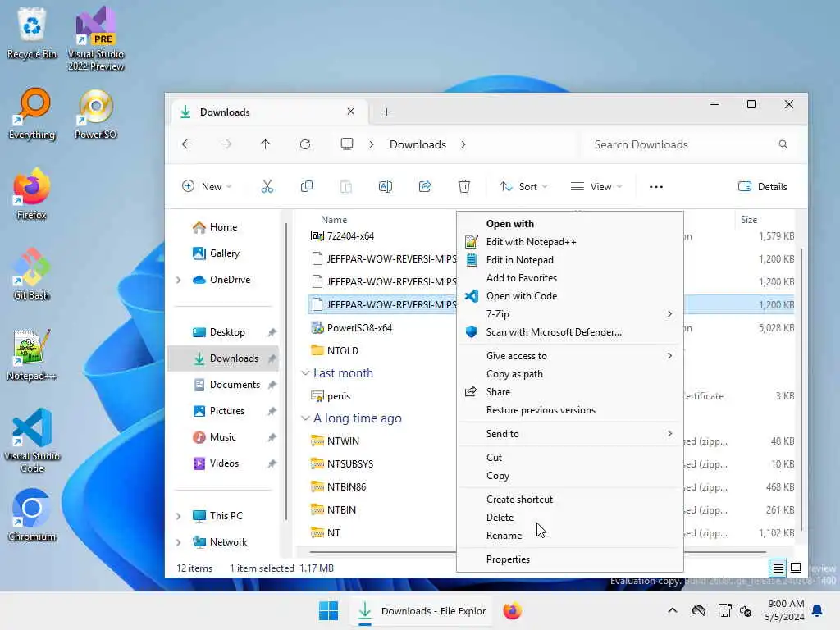
Task: Open the Windows Start button
Action: 328,610
